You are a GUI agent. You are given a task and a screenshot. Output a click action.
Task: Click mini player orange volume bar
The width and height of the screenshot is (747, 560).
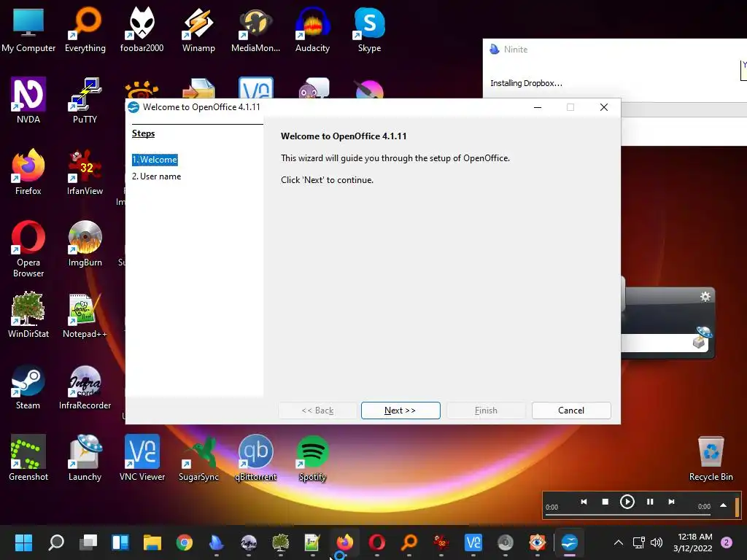point(737,507)
